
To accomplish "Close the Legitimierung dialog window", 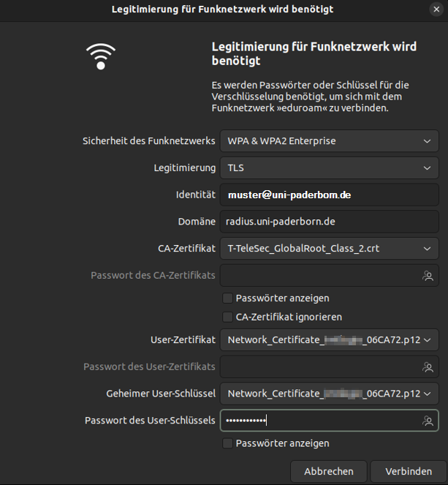I will point(436,9).
